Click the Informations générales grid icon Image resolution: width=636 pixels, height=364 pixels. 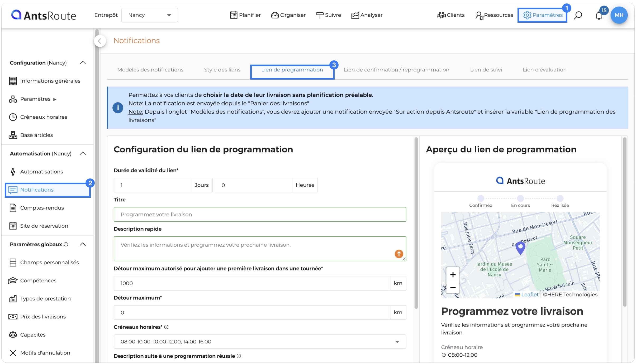point(13,81)
